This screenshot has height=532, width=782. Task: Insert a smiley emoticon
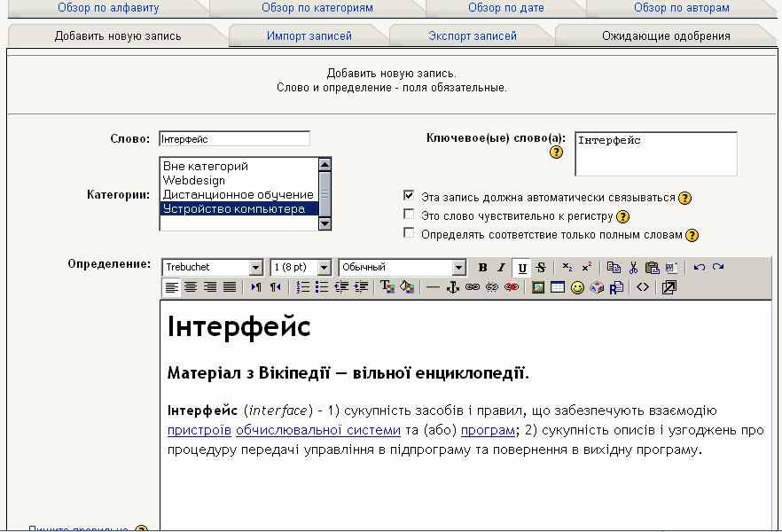coord(577,287)
